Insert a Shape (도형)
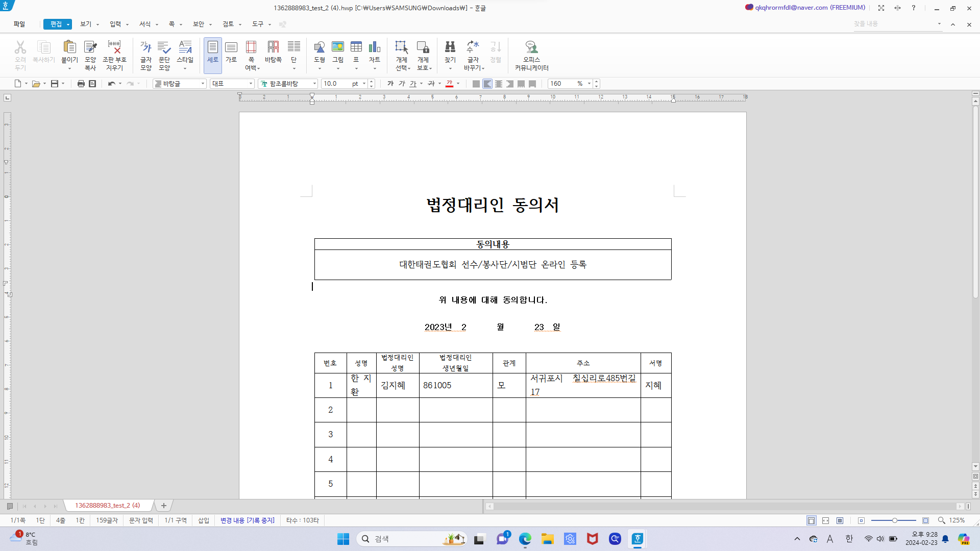980x551 pixels. click(320, 47)
